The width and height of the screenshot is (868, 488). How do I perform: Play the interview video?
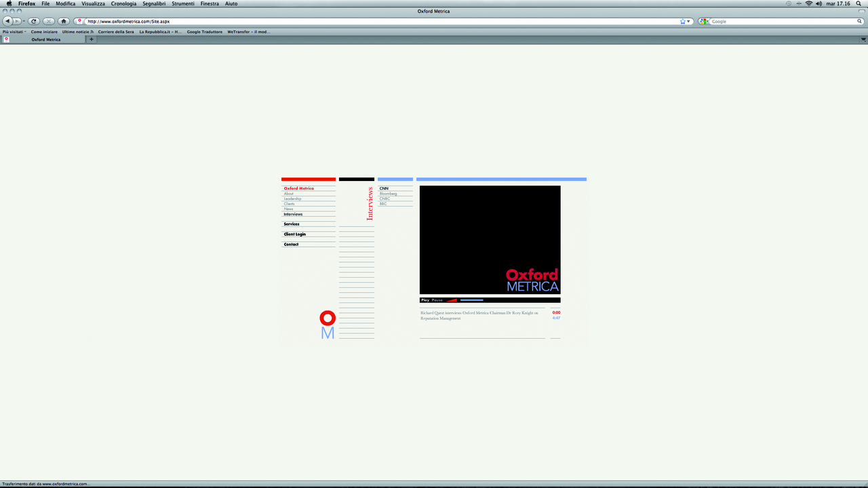[425, 300]
